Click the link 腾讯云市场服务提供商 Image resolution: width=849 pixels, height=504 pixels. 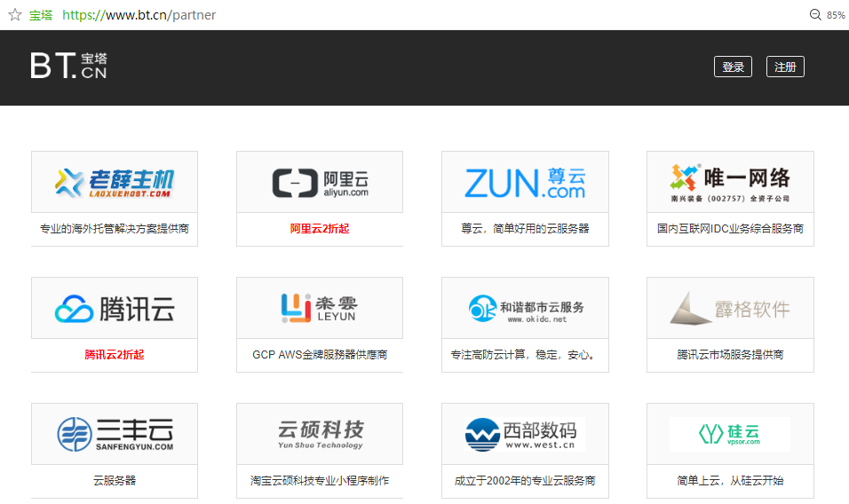tap(730, 355)
